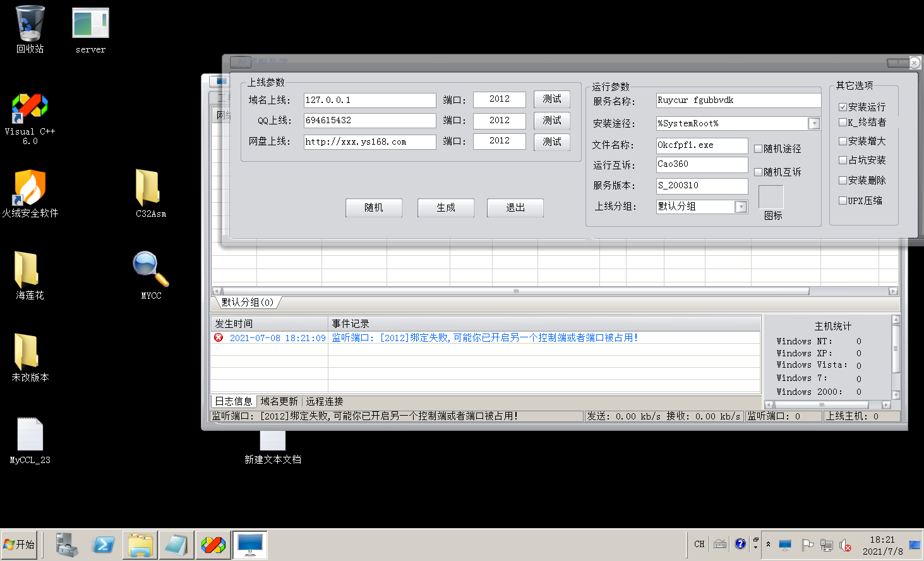Viewport: 924px width, 561px height.
Task: Enable the 随机互诉 checkbox
Action: (759, 172)
